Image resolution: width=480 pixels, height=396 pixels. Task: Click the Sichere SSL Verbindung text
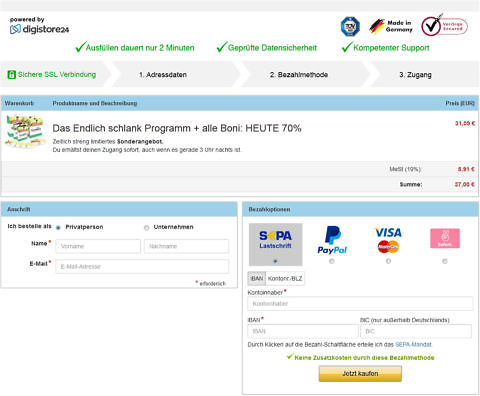click(57, 74)
